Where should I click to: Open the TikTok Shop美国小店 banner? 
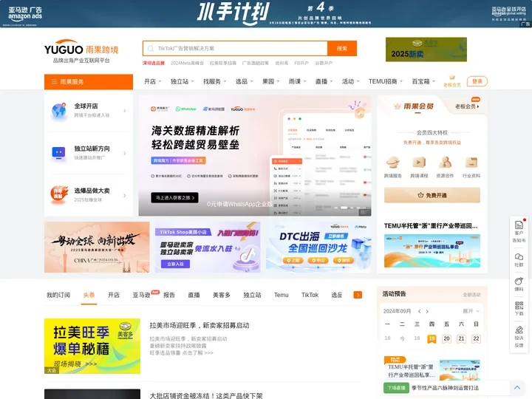coord(208,247)
